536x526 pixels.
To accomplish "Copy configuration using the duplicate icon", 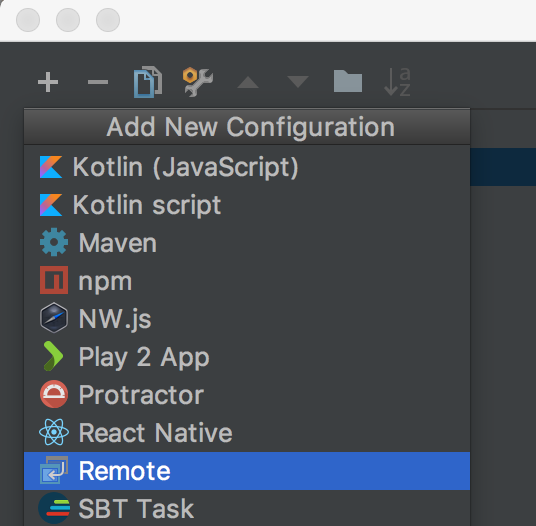I will [x=148, y=82].
